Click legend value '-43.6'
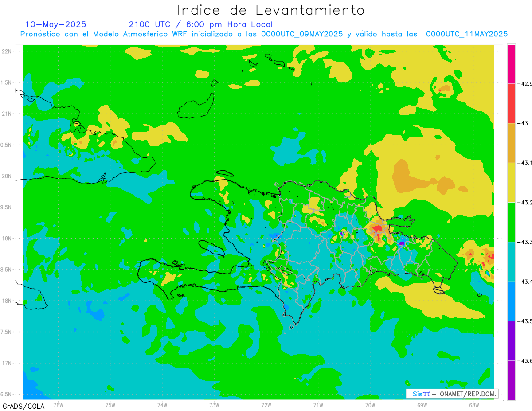This screenshot has width=532, height=411. tap(524, 360)
